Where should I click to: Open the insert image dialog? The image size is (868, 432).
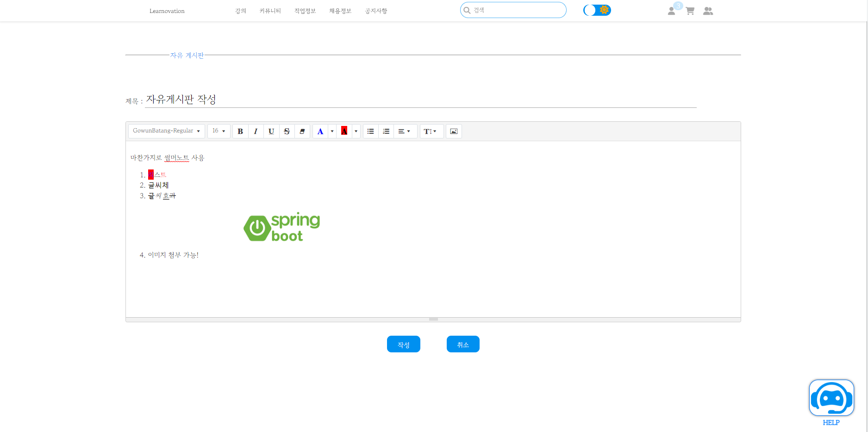pos(453,131)
